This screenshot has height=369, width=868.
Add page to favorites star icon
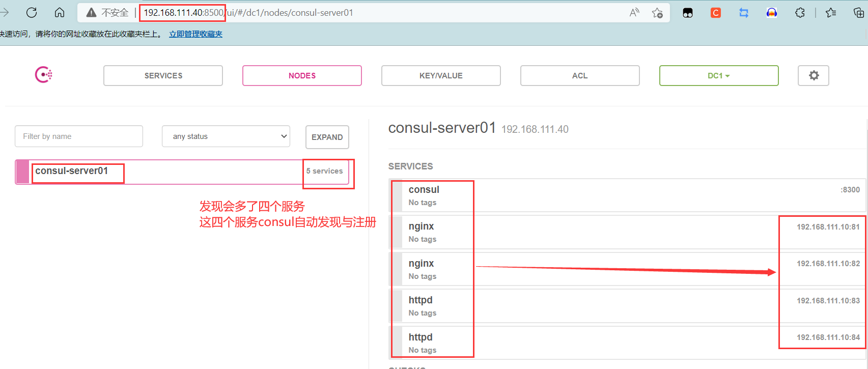tap(657, 13)
